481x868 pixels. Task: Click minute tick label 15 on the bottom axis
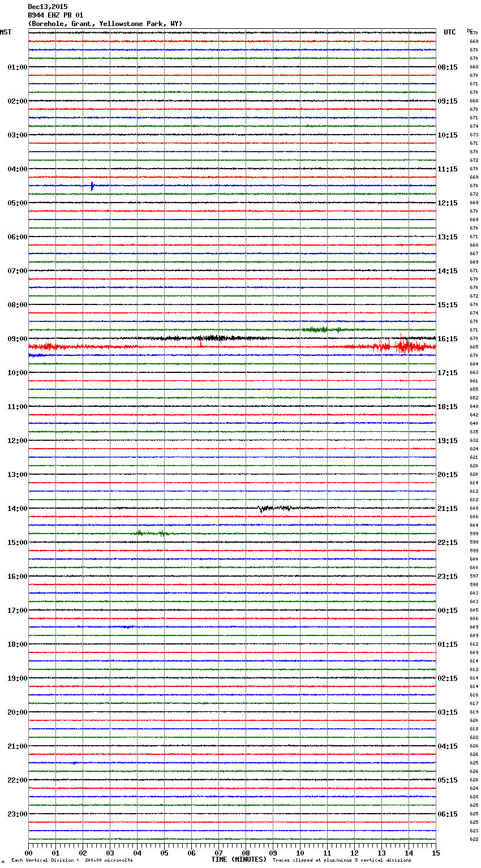[x=436, y=853]
